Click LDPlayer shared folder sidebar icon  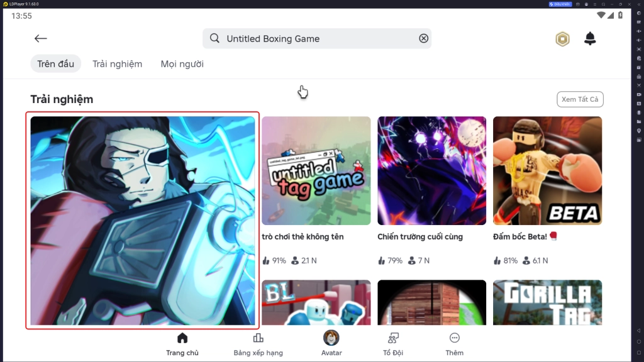(639, 121)
